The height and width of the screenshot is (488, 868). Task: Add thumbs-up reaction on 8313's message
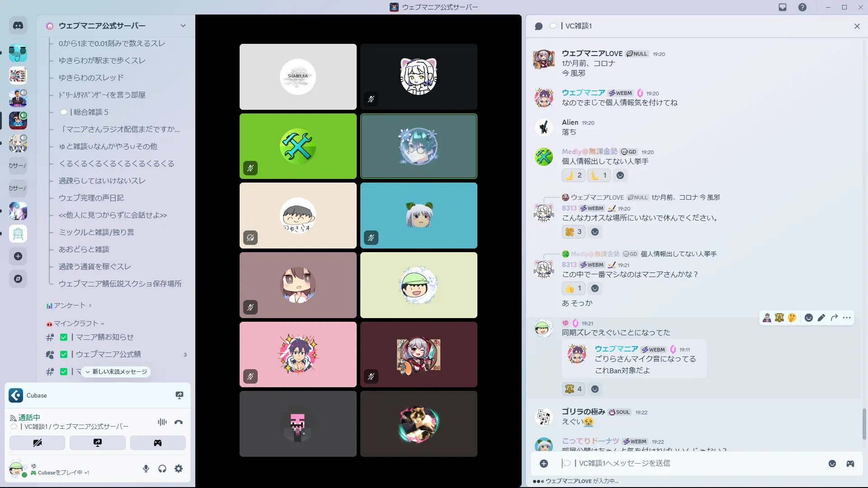[573, 288]
